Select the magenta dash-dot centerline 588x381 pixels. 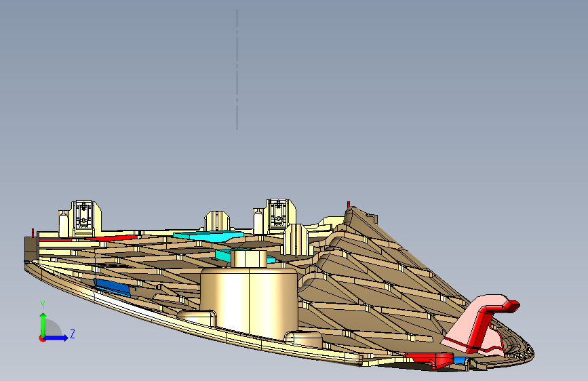(237, 69)
